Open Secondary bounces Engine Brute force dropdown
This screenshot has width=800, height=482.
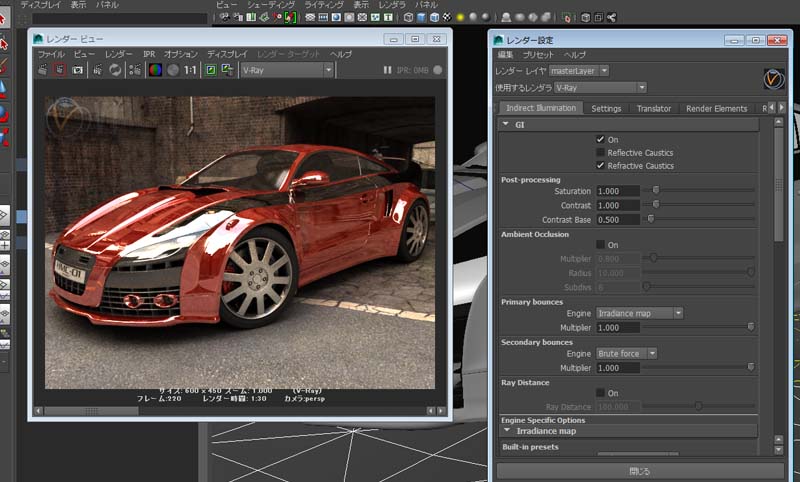pyautogui.click(x=627, y=353)
